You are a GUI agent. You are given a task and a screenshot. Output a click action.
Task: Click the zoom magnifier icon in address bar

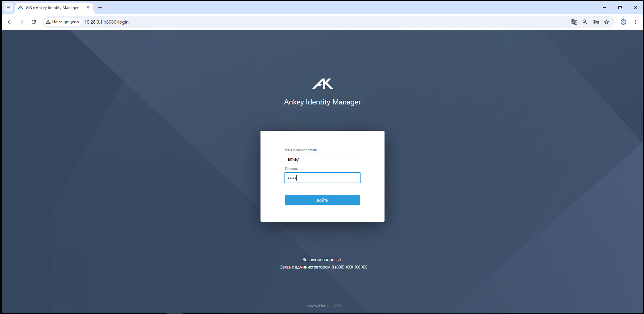[x=585, y=22]
